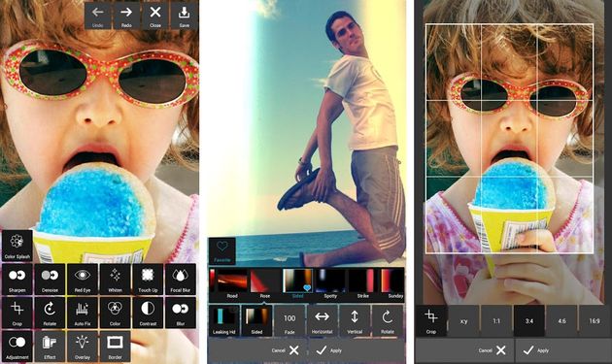The image size is (612, 364).
Task: Choose the 1:1 crop ratio
Action: click(496, 321)
